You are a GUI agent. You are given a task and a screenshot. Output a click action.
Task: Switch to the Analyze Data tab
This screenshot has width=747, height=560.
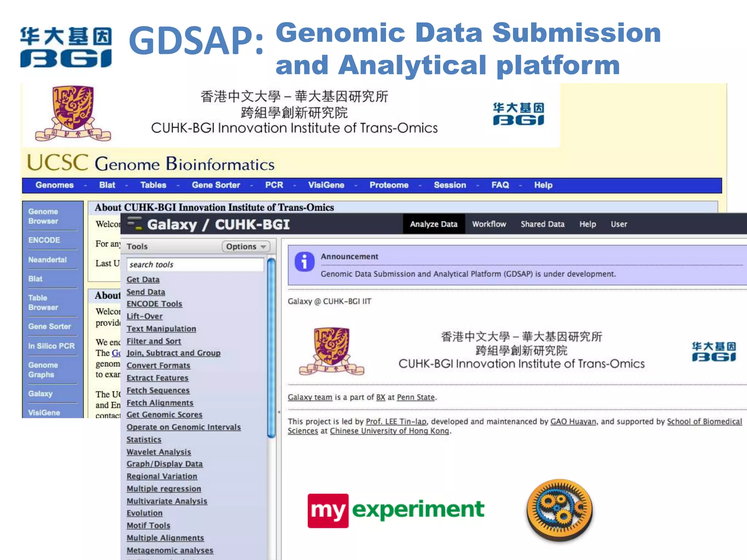click(x=434, y=224)
